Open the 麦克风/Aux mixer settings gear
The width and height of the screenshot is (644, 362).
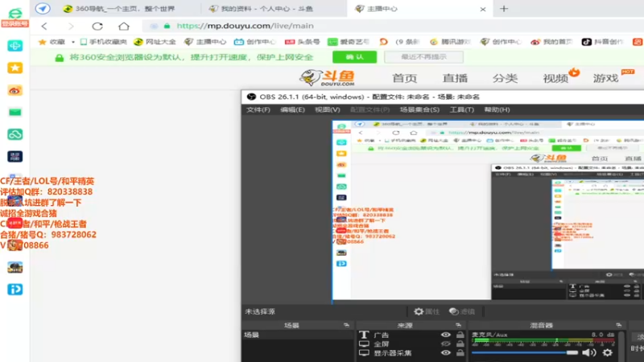(608, 352)
